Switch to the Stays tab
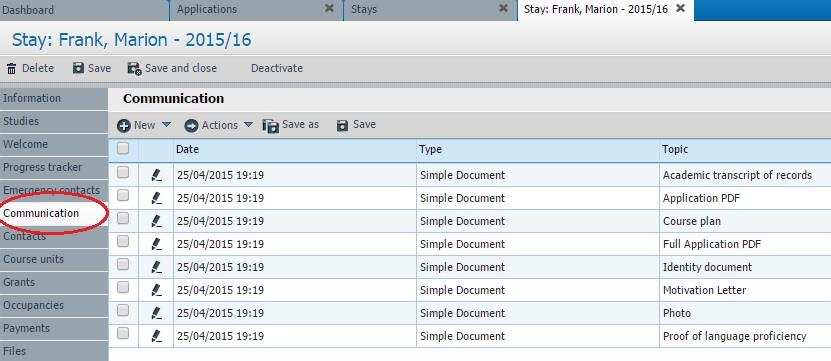 (x=430, y=10)
